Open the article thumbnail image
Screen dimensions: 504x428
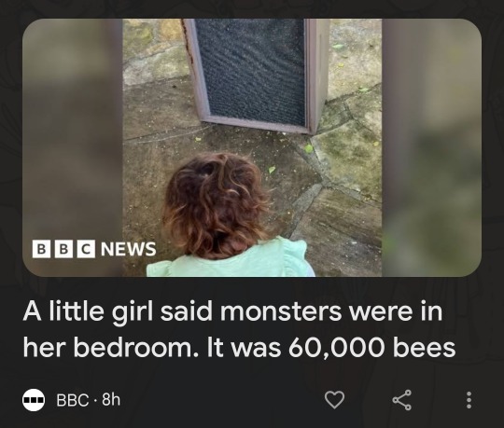click(252, 147)
